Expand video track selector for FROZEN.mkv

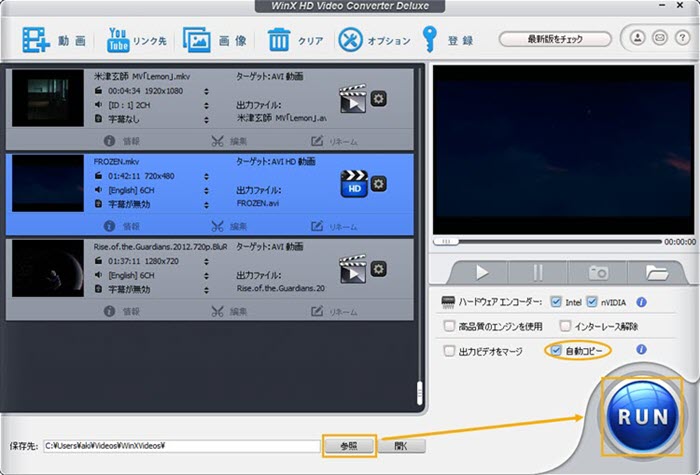206,176
